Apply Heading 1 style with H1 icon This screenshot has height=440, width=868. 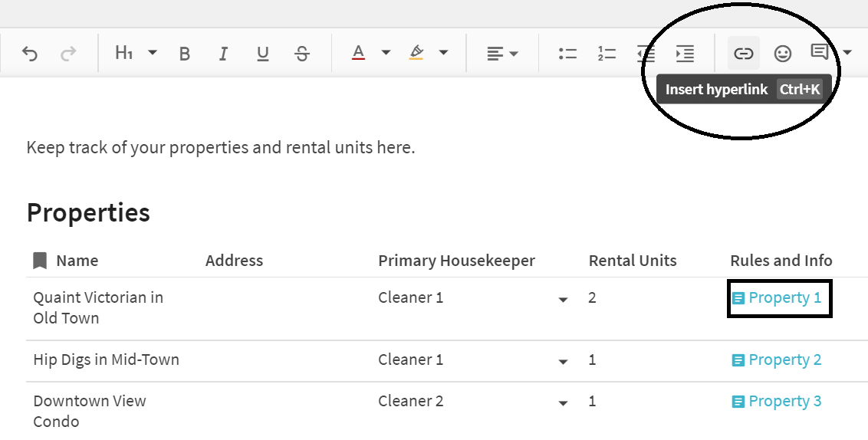pos(123,53)
